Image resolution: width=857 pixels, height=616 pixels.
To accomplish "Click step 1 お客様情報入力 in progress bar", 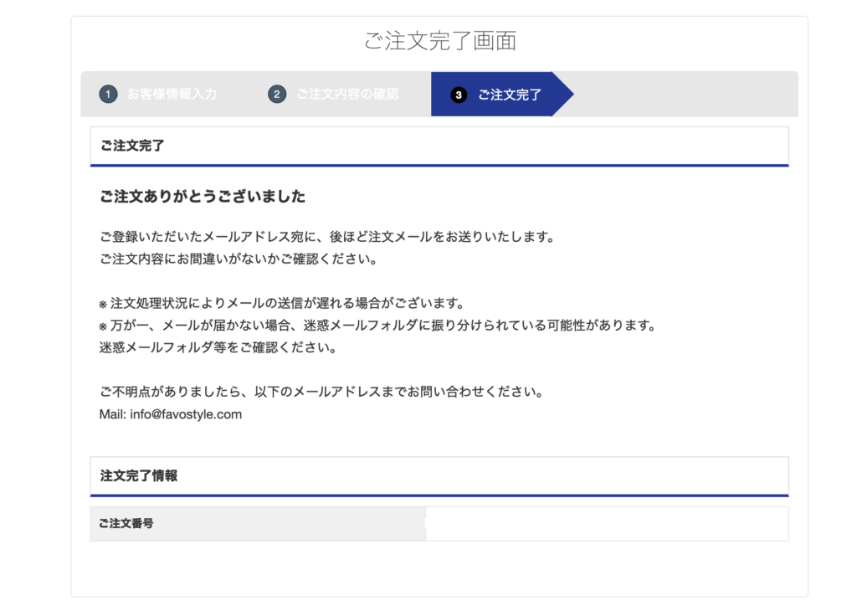I will (158, 94).
